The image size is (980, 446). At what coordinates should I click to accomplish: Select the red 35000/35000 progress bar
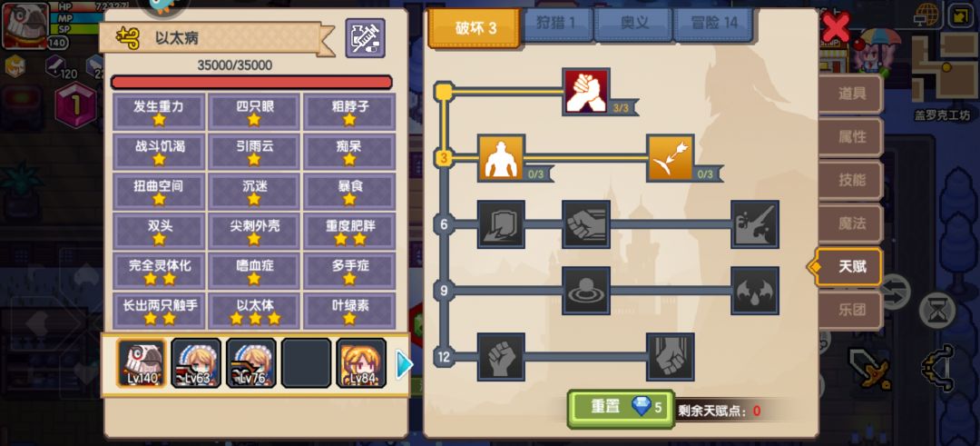(x=251, y=82)
